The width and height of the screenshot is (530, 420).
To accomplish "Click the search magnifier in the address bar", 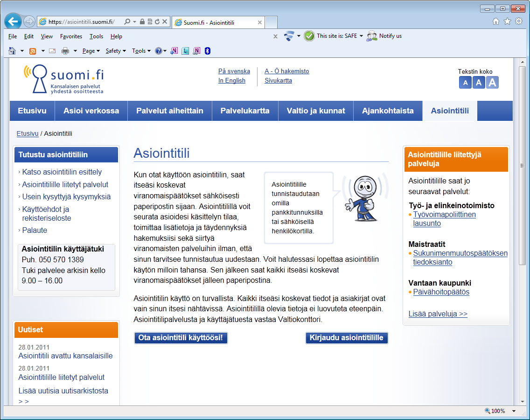I will tap(127, 21).
